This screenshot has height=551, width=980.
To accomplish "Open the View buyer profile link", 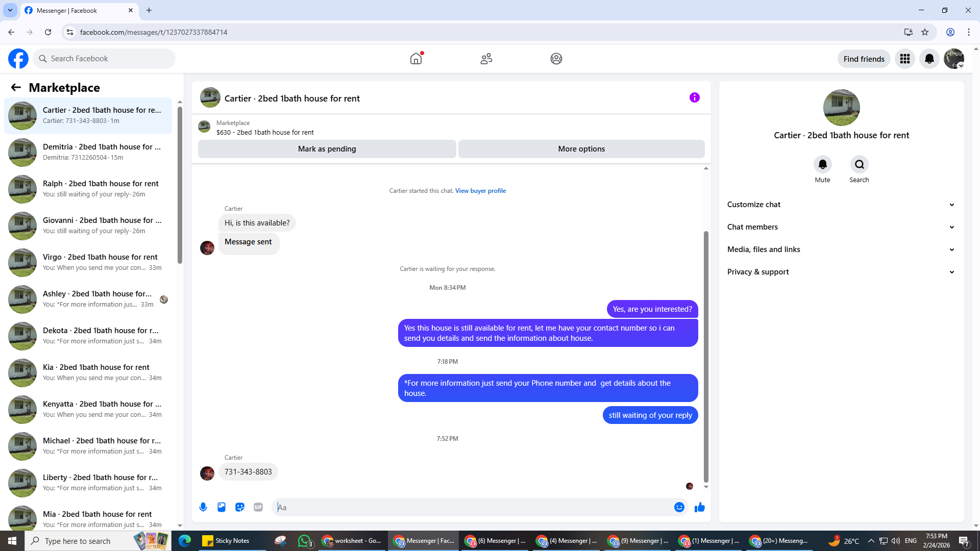I will click(480, 191).
